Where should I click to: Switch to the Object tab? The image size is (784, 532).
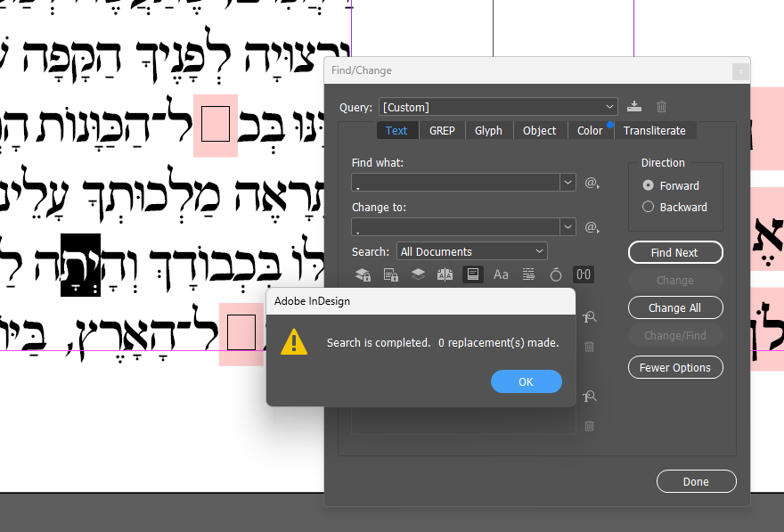click(x=540, y=130)
